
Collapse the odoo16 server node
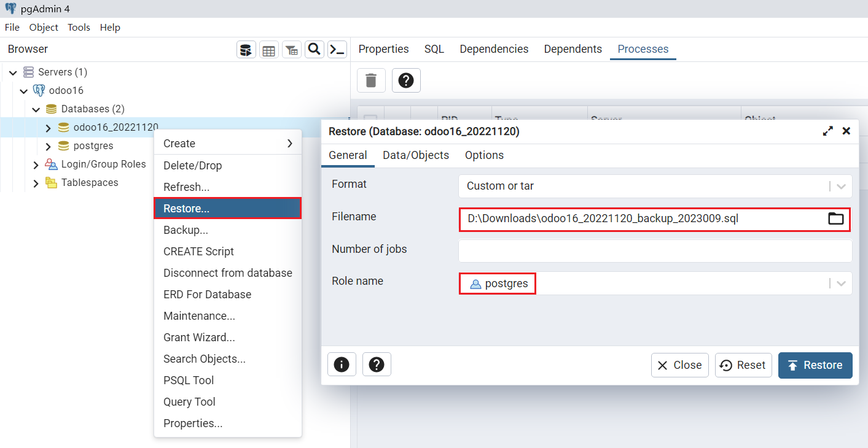pyautogui.click(x=24, y=91)
